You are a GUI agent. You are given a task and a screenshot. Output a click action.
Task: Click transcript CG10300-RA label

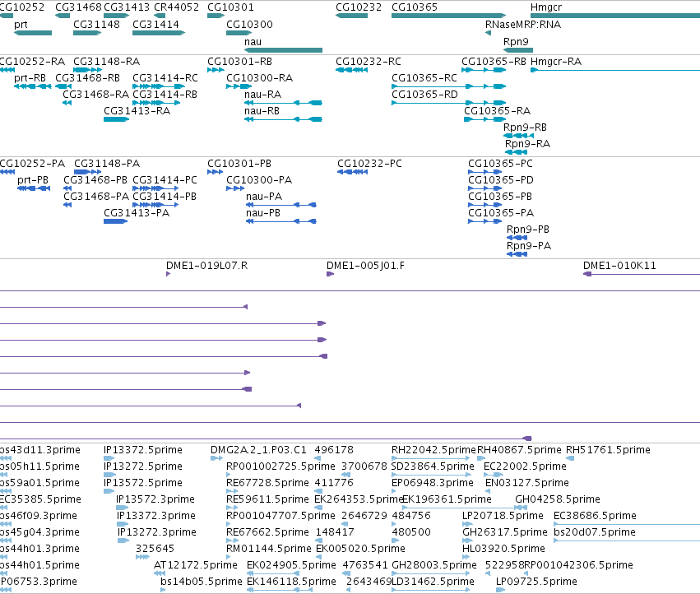click(259, 78)
